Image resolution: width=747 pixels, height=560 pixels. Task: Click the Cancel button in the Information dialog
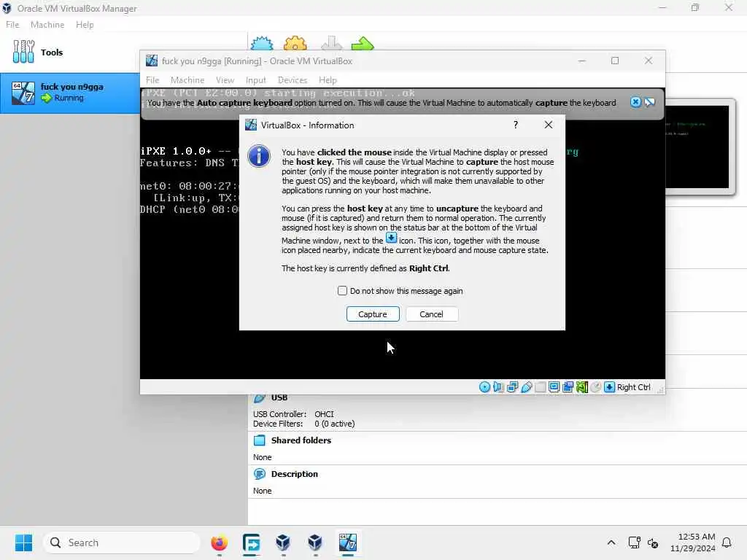click(431, 314)
